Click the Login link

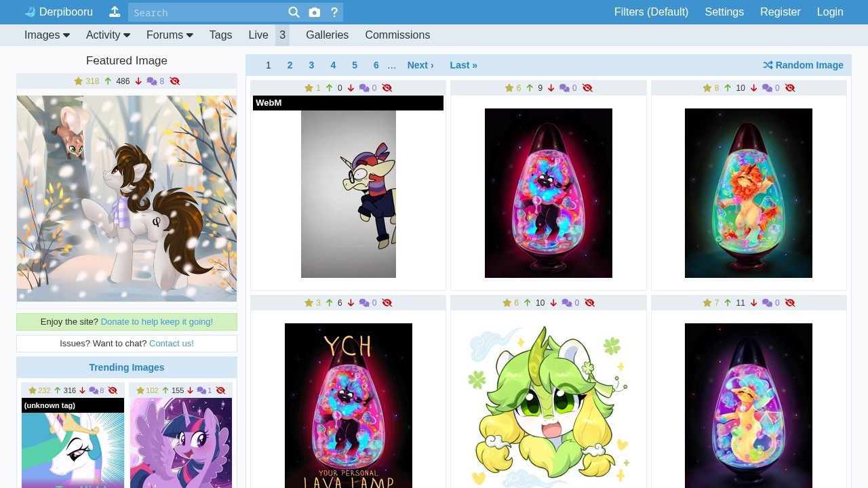click(830, 12)
